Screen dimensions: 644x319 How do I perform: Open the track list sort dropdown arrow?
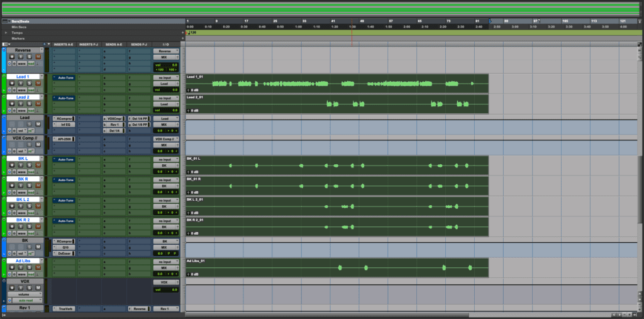coord(49,44)
